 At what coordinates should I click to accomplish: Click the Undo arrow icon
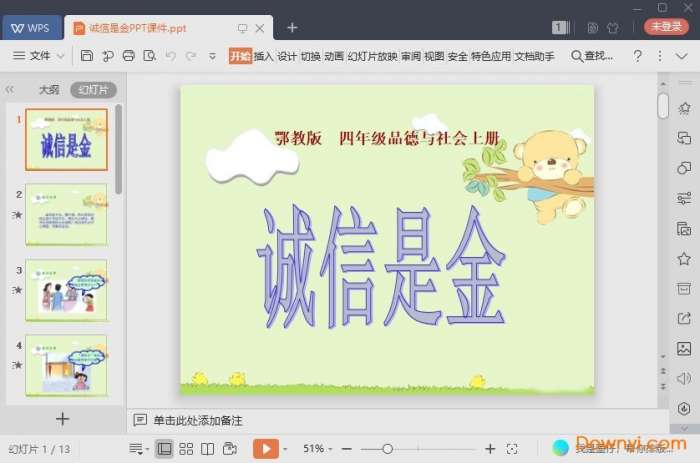[170, 56]
